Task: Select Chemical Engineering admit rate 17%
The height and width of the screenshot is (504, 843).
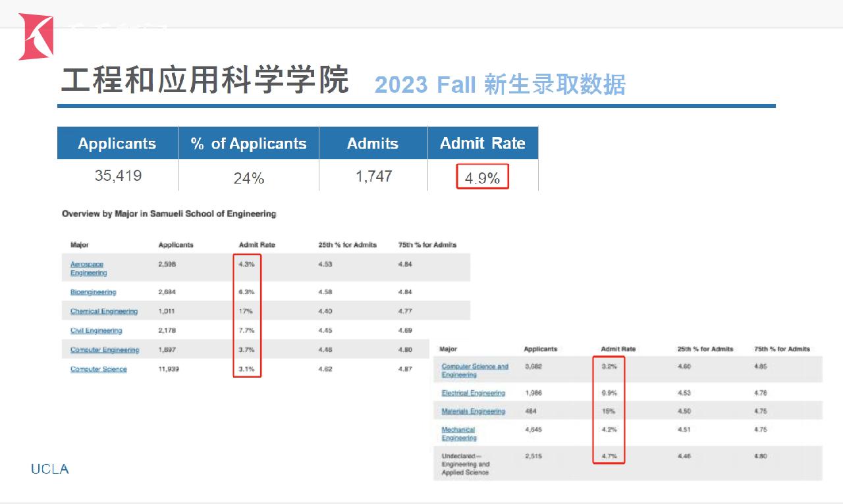Action: (246, 311)
